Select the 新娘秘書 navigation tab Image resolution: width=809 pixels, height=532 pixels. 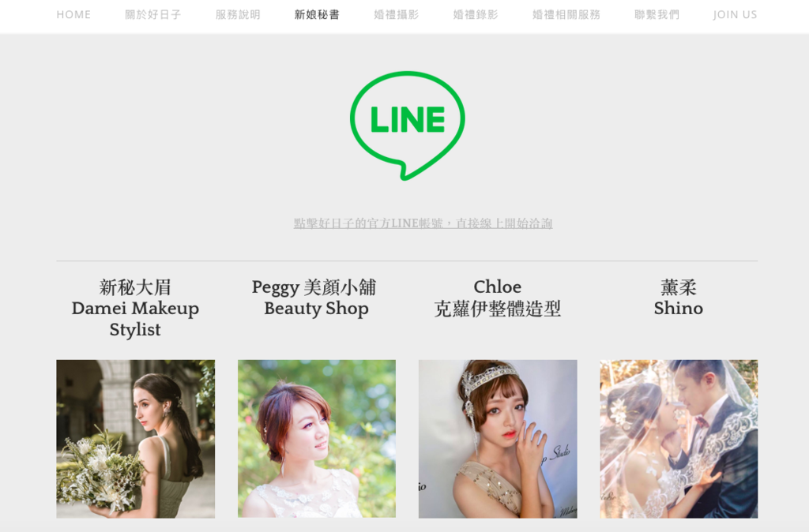(317, 14)
